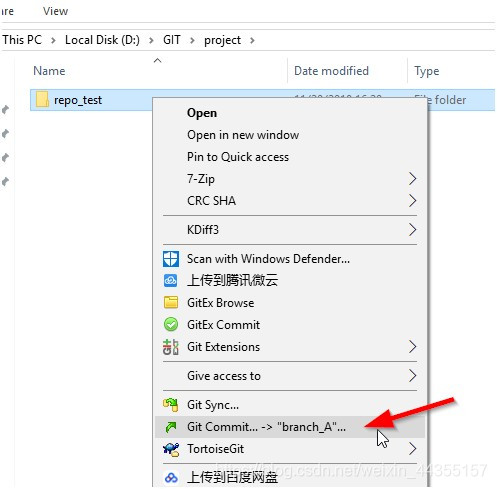Click the GitEx Commit green check icon
The height and width of the screenshot is (489, 497).
pos(171,324)
